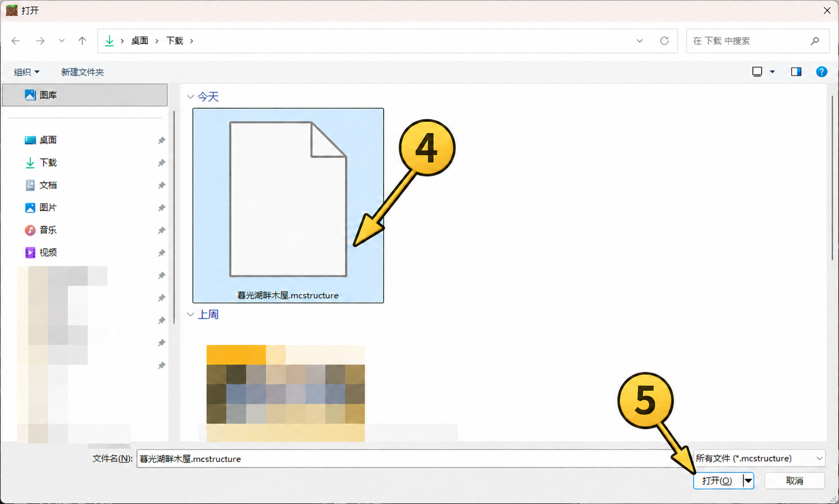Close the 打开 dialog window
This screenshot has height=504, width=839.
coord(827,10)
